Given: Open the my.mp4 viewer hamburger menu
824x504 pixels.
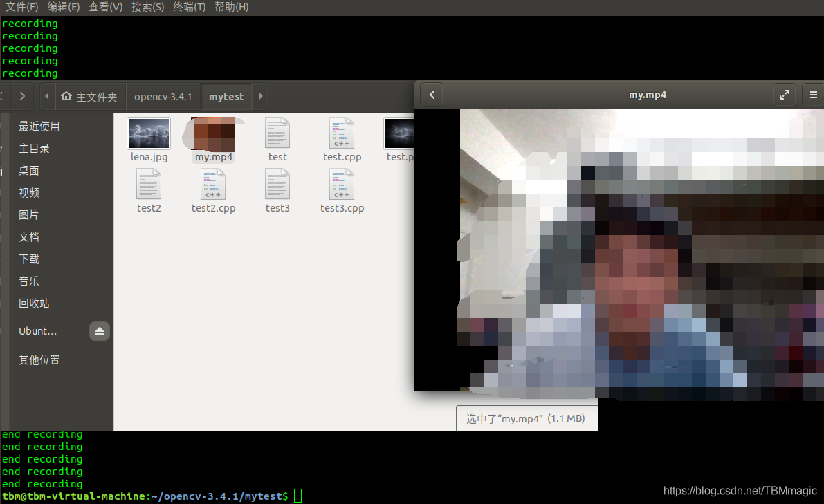Looking at the screenshot, I should click(x=813, y=95).
